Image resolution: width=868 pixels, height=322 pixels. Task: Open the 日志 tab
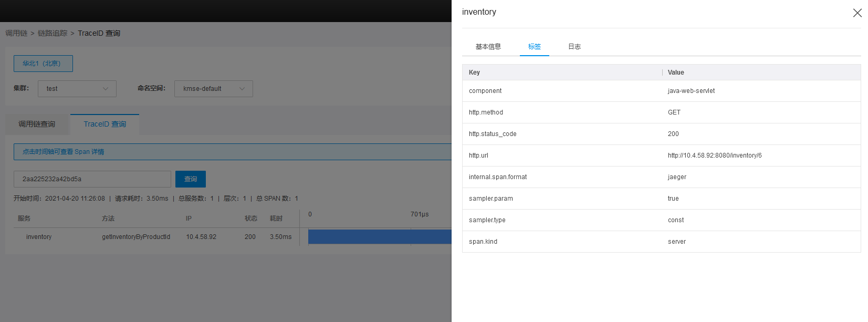pos(574,47)
